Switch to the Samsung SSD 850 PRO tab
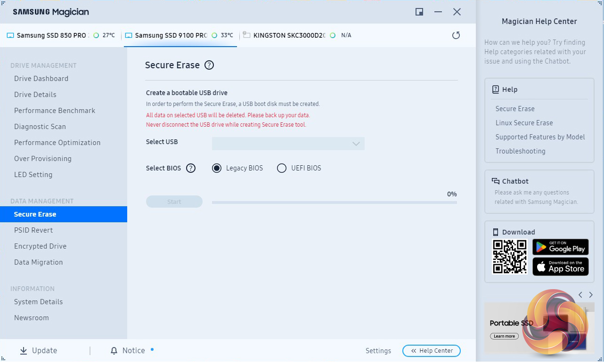This screenshot has width=604, height=364. [x=51, y=35]
